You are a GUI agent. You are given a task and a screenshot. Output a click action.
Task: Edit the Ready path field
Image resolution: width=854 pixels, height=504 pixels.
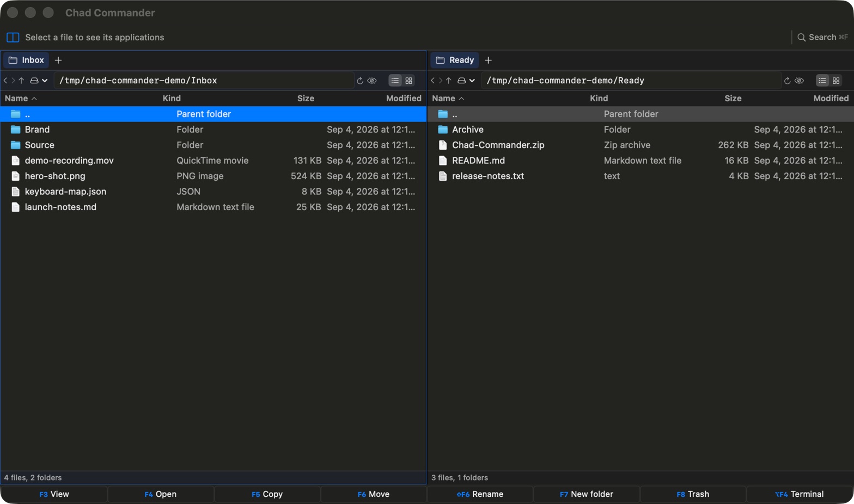tap(631, 81)
